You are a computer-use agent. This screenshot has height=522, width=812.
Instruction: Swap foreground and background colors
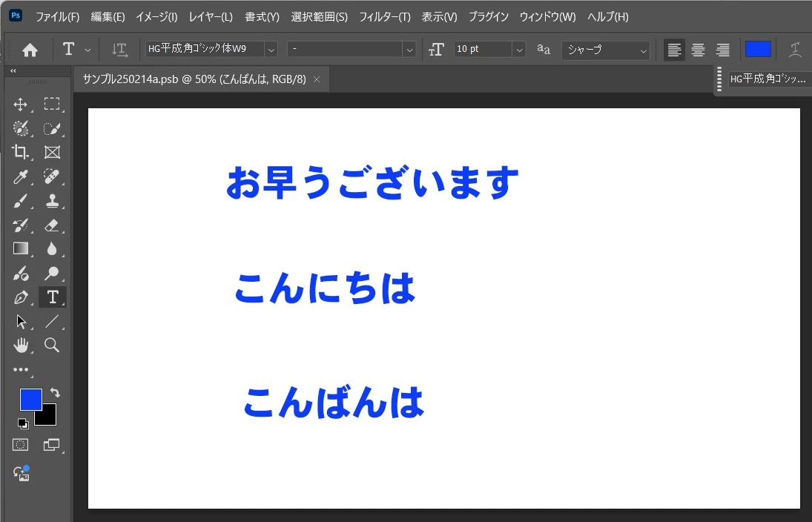click(x=55, y=392)
